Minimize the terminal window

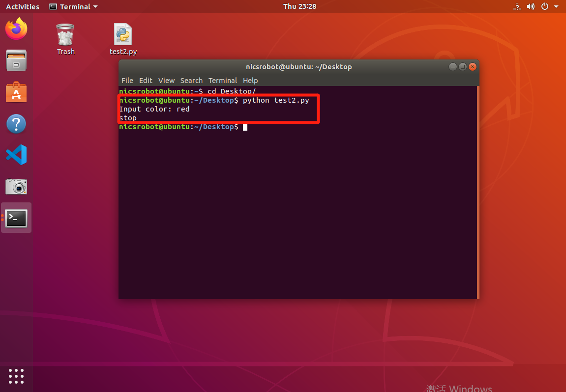453,67
